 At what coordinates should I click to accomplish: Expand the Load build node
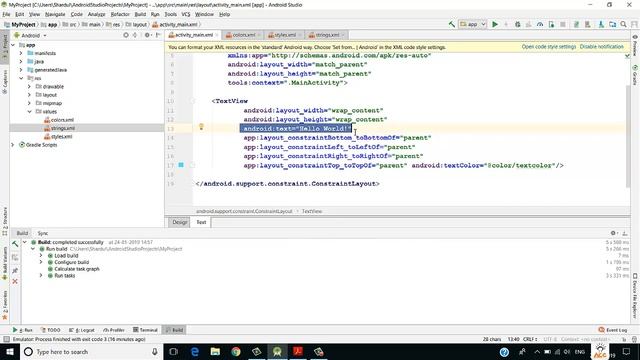(x=41, y=256)
